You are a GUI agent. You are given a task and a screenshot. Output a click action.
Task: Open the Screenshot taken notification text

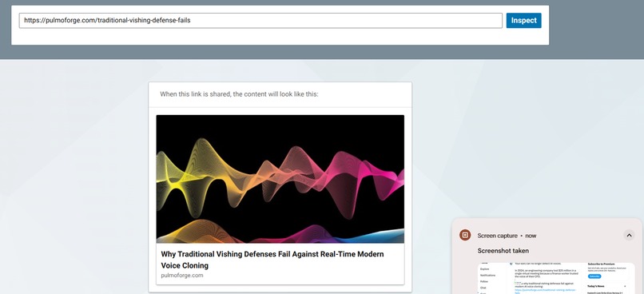(503, 251)
